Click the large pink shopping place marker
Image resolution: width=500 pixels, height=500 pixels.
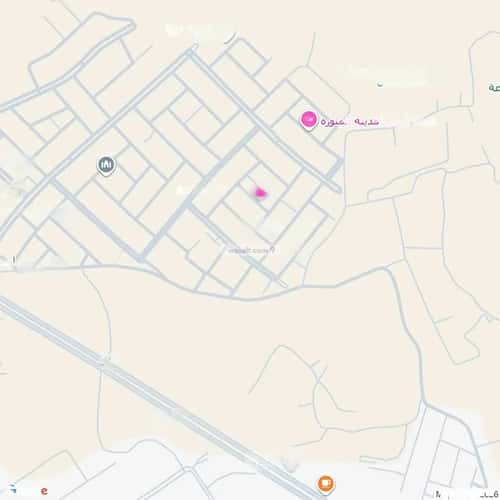pos(309,120)
